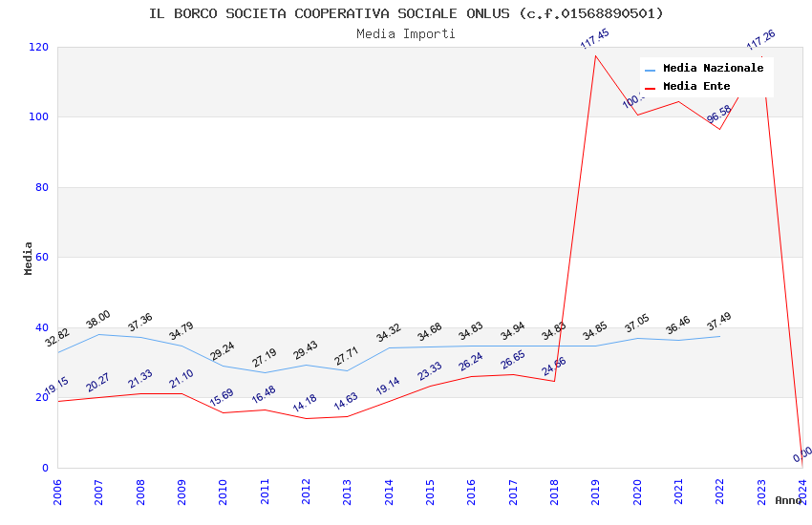Image resolution: width=812 pixels, height=525 pixels.
Task: Click the 2015 year label
Action: point(430,492)
